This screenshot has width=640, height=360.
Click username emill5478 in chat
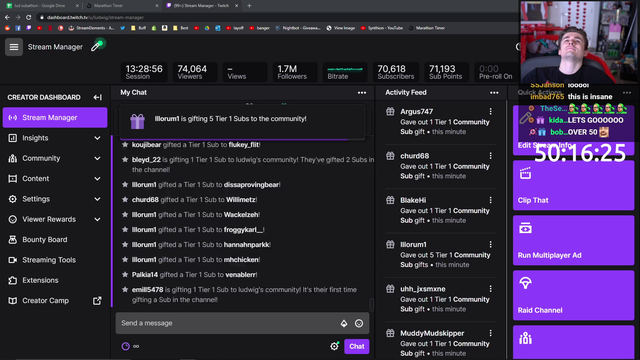click(x=147, y=290)
